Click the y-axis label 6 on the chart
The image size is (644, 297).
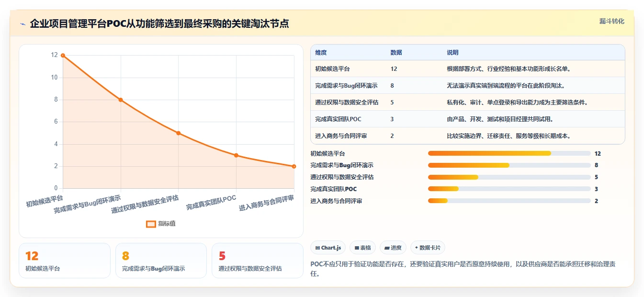pos(56,122)
